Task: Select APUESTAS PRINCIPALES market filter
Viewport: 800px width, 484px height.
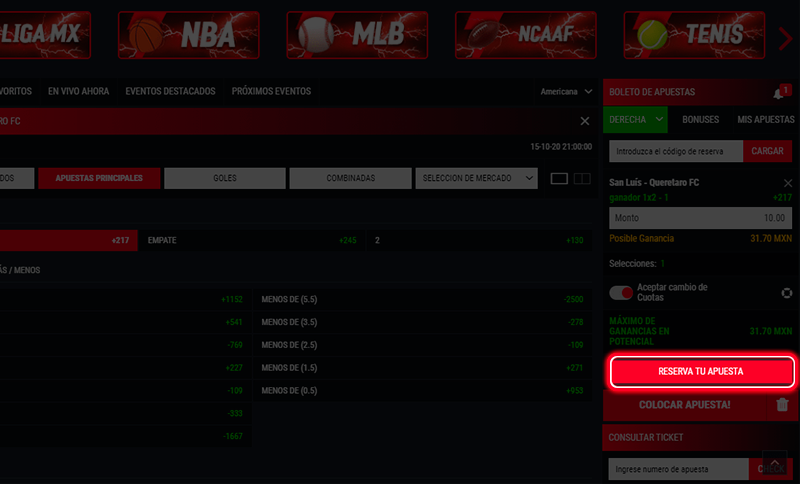Action: pyautogui.click(x=99, y=178)
